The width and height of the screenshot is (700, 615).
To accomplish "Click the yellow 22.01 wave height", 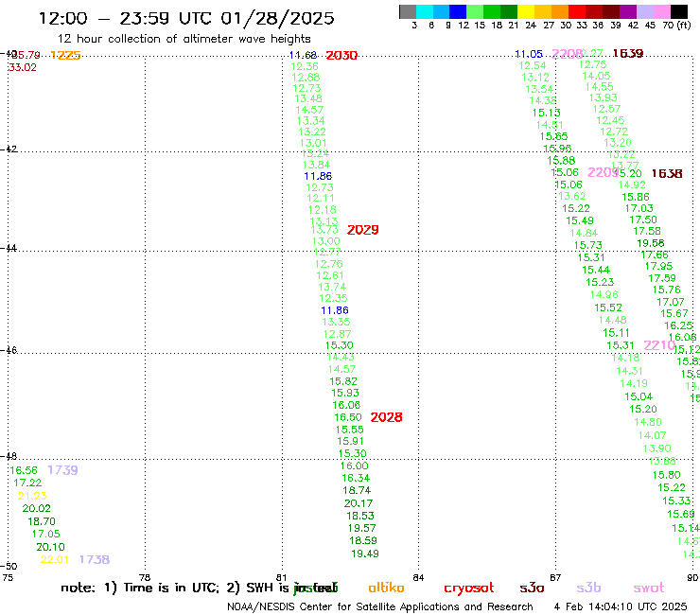I will [x=55, y=559].
